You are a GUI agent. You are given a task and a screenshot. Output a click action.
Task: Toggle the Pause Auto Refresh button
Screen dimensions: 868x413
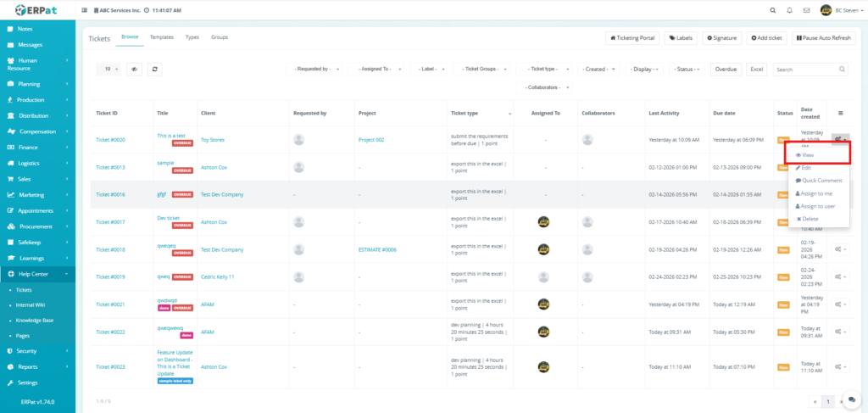tap(823, 38)
